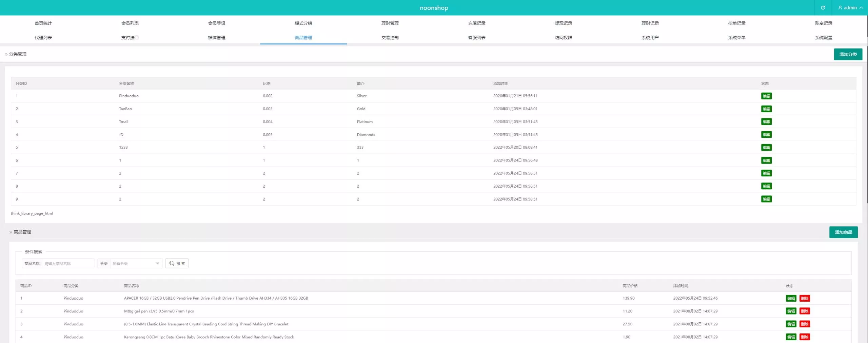This screenshot has height=343, width=868.
Task: Edit the Kerongsang Brooch product
Action: coord(791,337)
